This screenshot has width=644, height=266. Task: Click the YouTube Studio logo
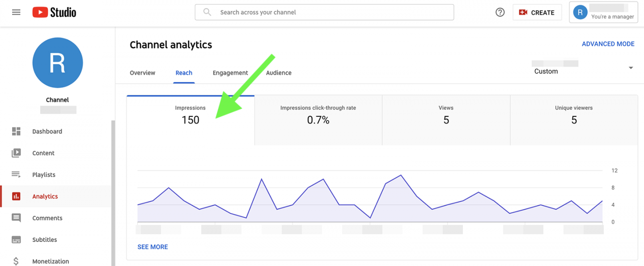tap(54, 12)
